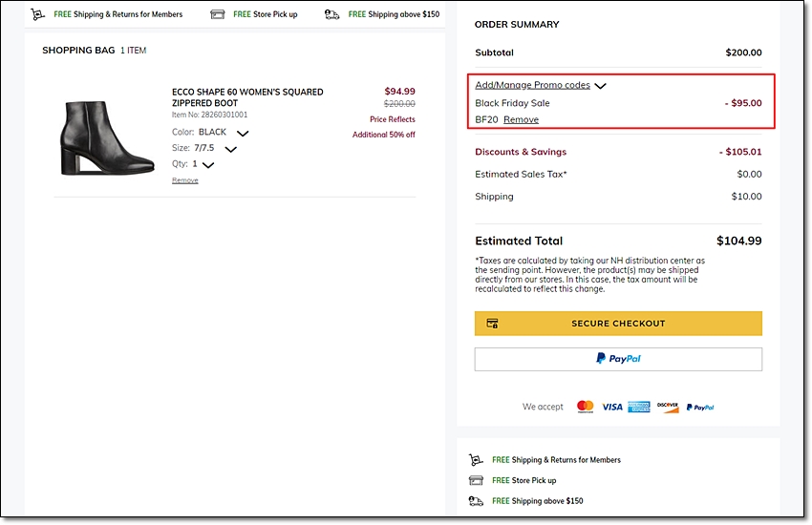
Task: Click the Shipping $10.00 amount
Action: tap(746, 196)
